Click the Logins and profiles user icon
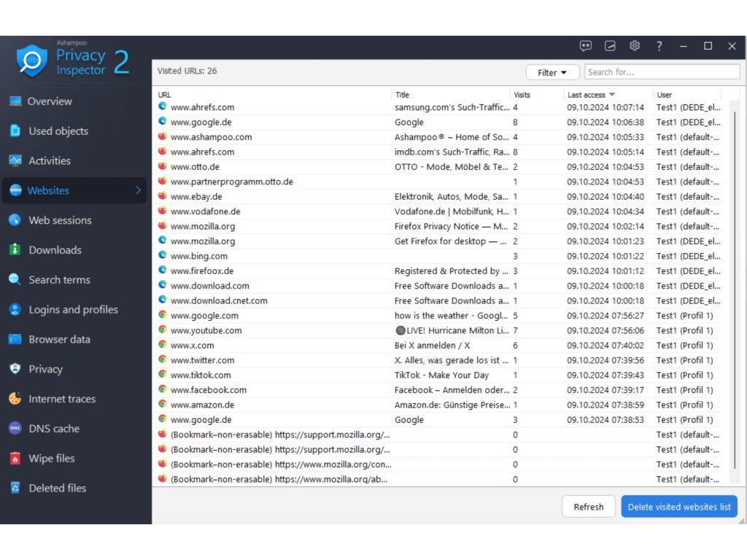Image resolution: width=747 pixels, height=560 pixels. pos(15,309)
